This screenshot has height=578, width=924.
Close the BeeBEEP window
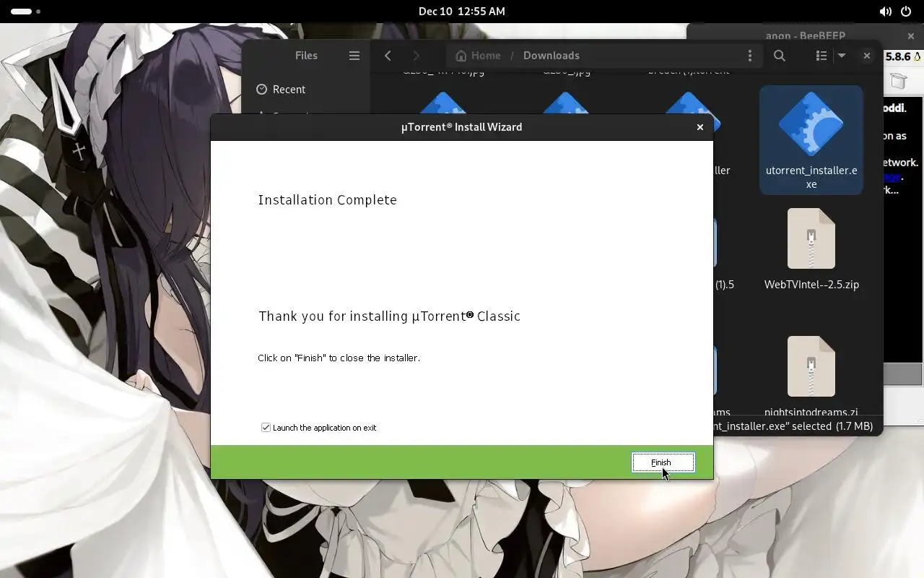tap(911, 36)
